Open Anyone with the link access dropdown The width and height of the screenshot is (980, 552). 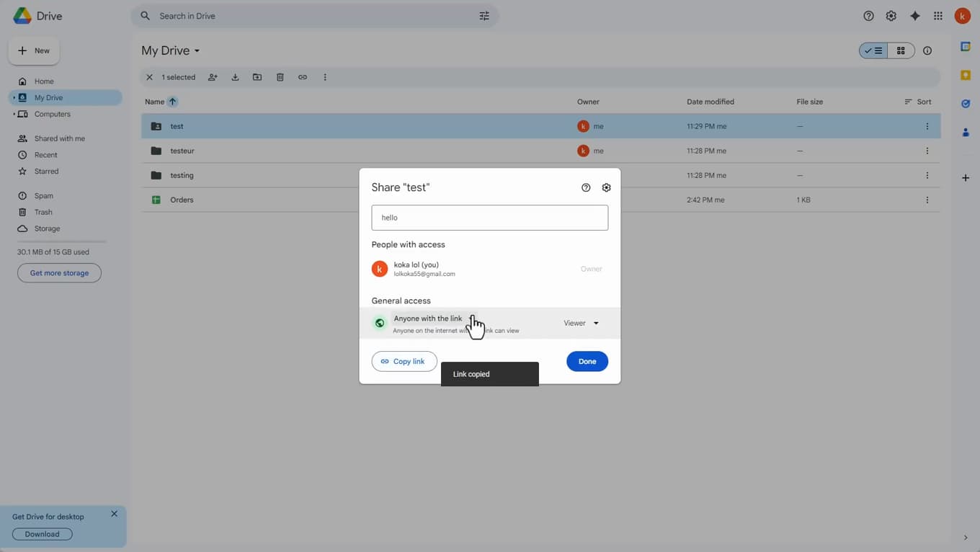point(435,319)
